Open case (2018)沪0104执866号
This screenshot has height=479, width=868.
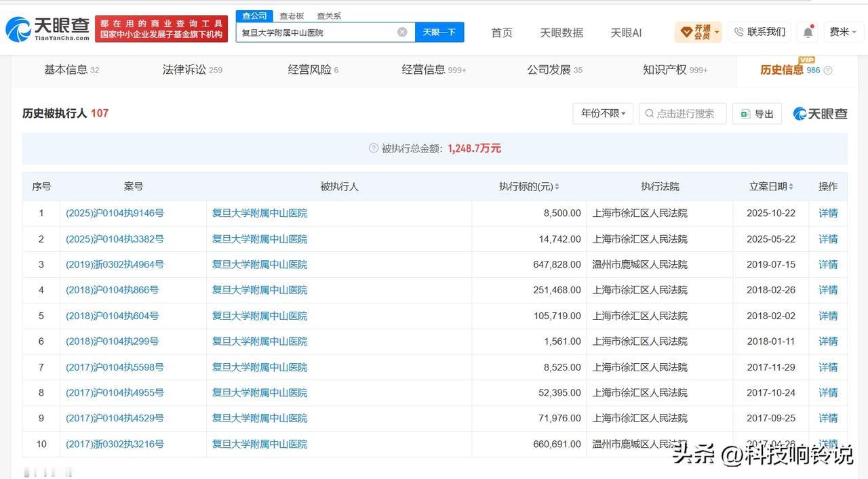(112, 289)
